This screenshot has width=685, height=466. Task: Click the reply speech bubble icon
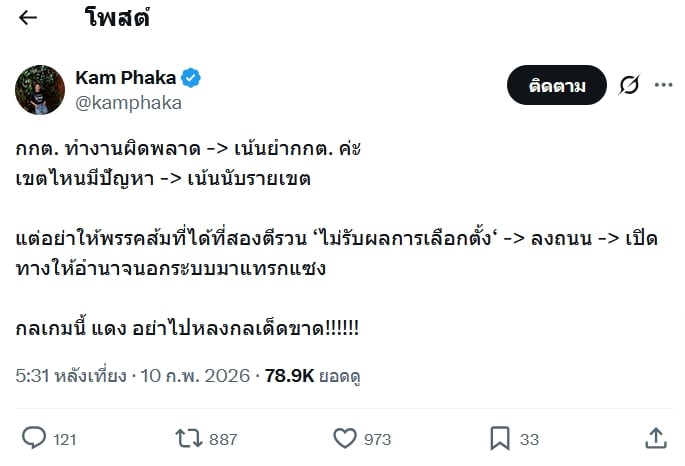(x=34, y=438)
